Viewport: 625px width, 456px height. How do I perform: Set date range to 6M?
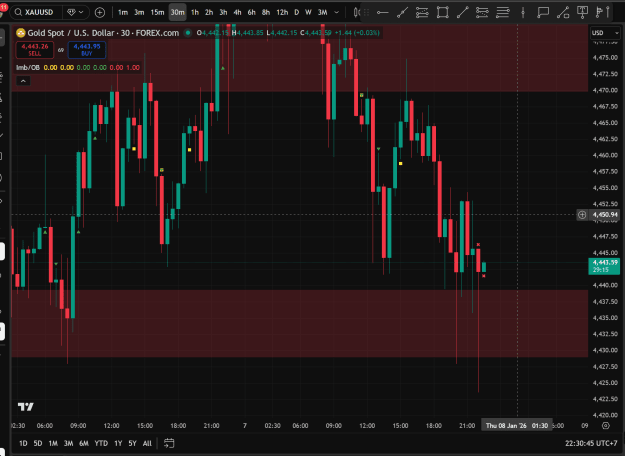pyautogui.click(x=84, y=443)
